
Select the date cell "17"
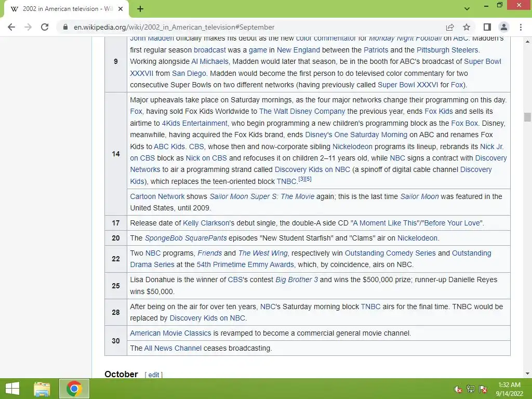click(x=116, y=223)
